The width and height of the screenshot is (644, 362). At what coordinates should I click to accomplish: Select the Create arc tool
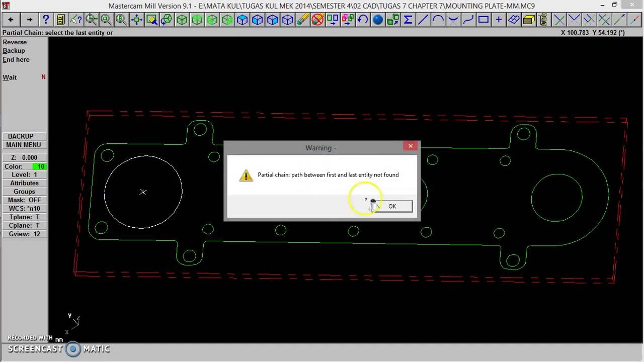click(x=438, y=20)
